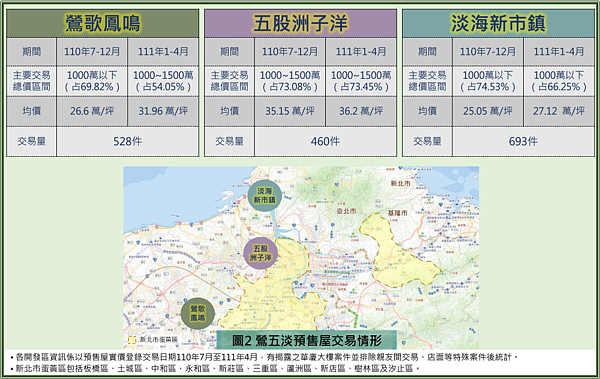This screenshot has height=379, width=600.
Task: Click the 460件 transaction volume cell
Action: pyautogui.click(x=325, y=142)
